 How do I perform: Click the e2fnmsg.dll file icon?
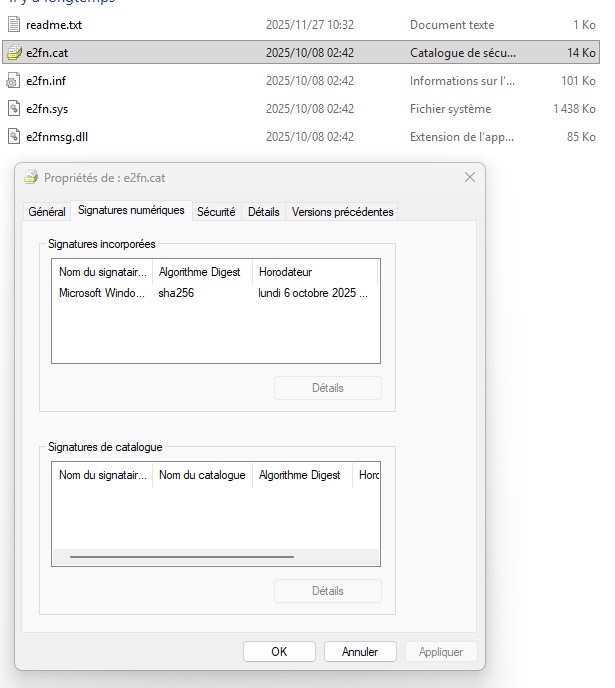pyautogui.click(x=14, y=136)
